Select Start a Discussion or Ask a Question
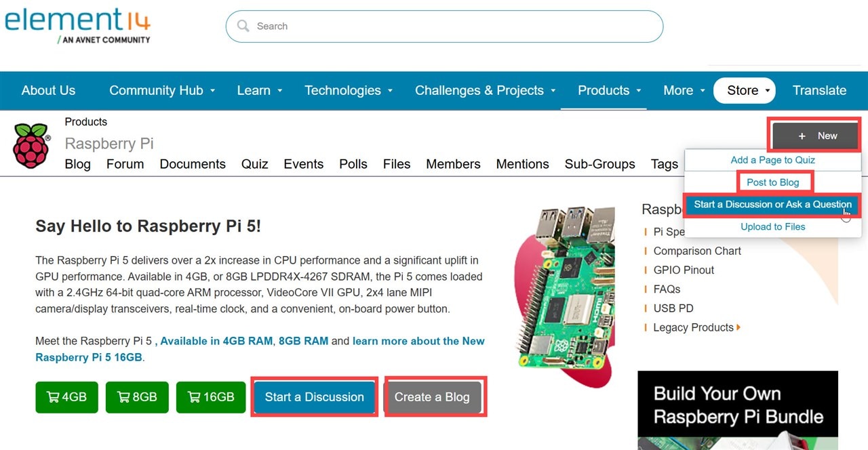This screenshot has width=868, height=450. pyautogui.click(x=772, y=205)
